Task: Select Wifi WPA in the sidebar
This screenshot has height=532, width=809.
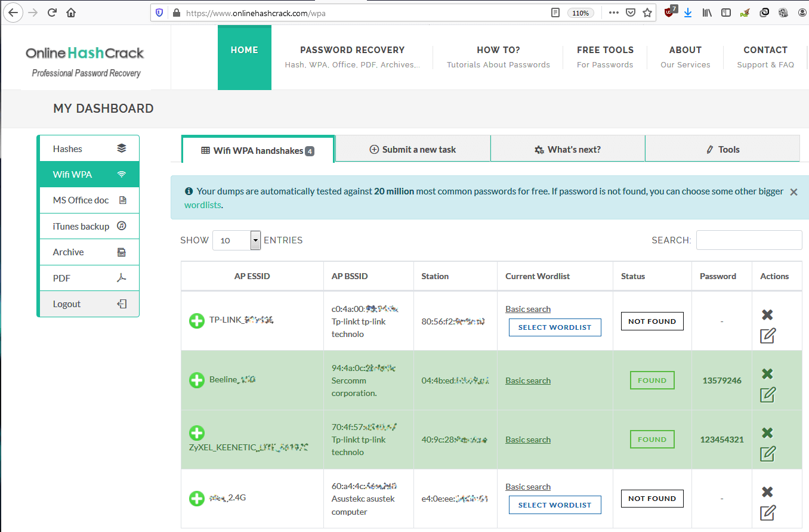Action: coord(88,174)
